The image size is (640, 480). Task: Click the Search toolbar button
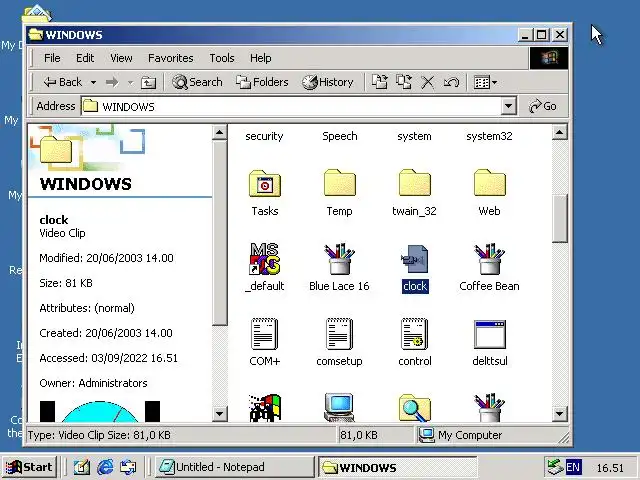click(x=197, y=82)
